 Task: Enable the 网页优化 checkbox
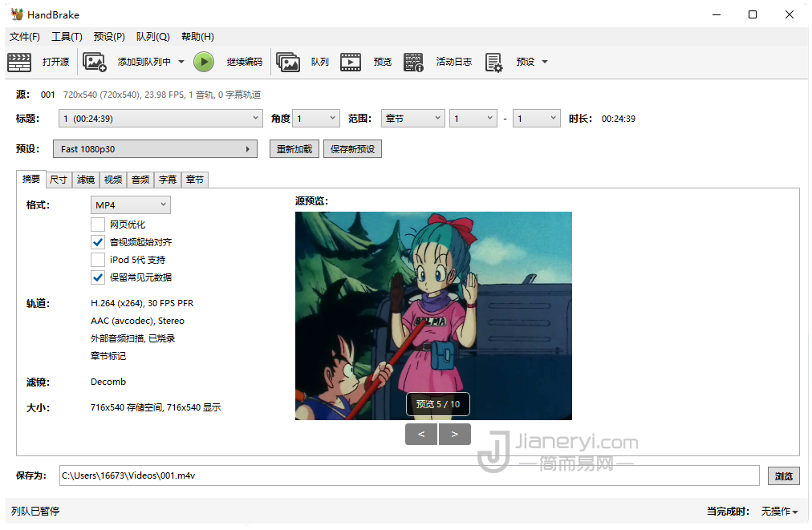click(x=98, y=225)
